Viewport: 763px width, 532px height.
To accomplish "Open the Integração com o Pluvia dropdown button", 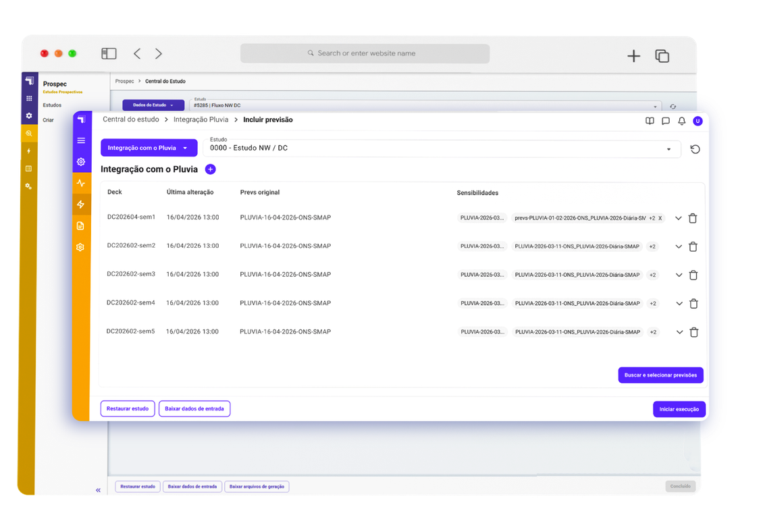I will pos(149,148).
